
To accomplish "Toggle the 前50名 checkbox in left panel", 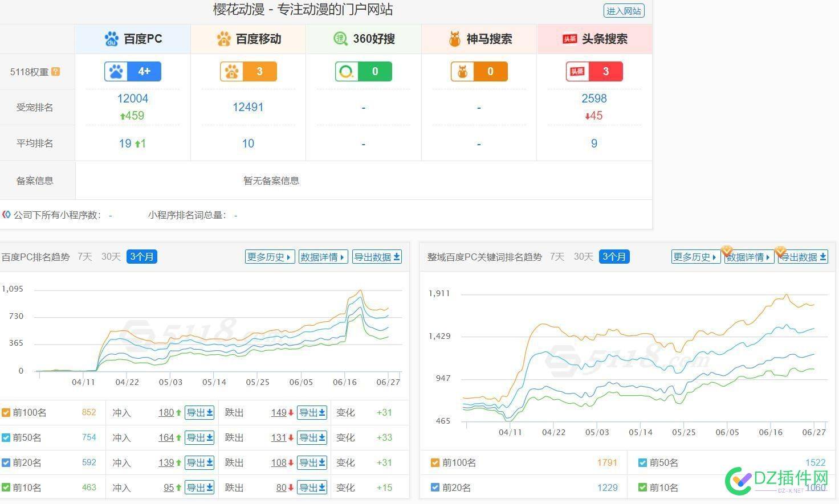I will coord(6,438).
